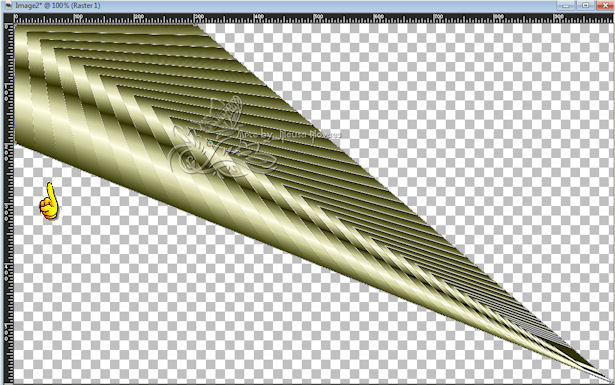Click the watermark signature text
The width and height of the screenshot is (615, 385).
(x=289, y=134)
